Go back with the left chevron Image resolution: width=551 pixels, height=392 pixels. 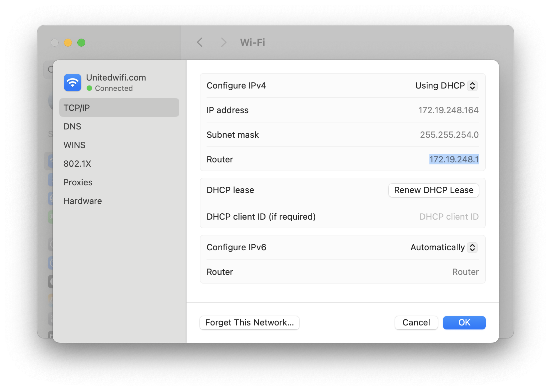200,42
